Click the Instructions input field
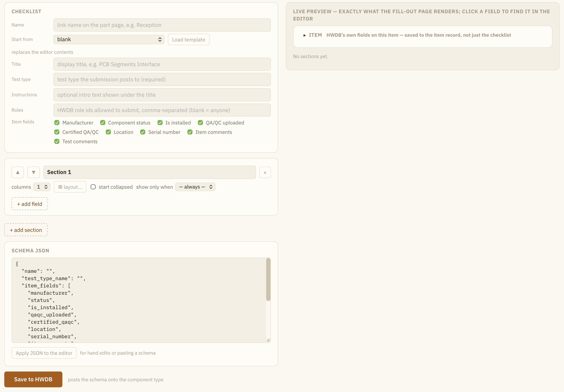Screen dimensions: 564x392 (162, 95)
